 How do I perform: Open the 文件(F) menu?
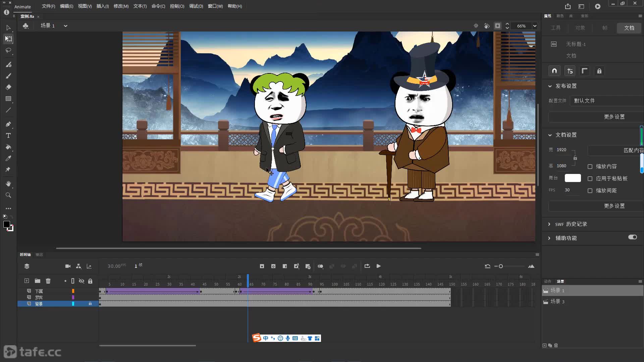48,6
